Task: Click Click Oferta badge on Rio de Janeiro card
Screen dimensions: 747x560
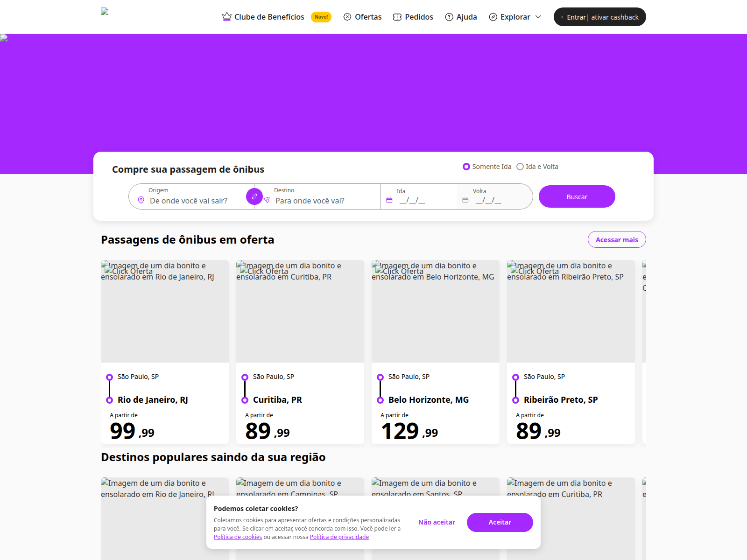Action: (x=129, y=271)
